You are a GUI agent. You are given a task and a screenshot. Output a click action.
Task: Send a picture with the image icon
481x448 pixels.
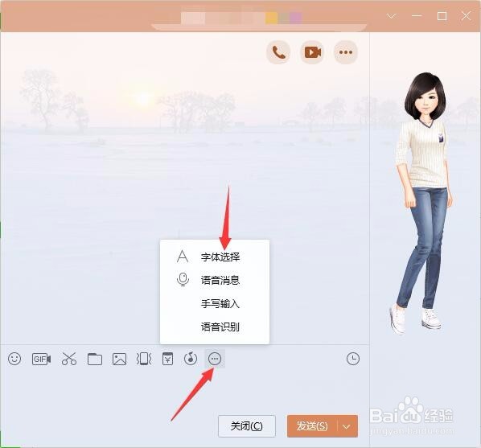coord(119,359)
